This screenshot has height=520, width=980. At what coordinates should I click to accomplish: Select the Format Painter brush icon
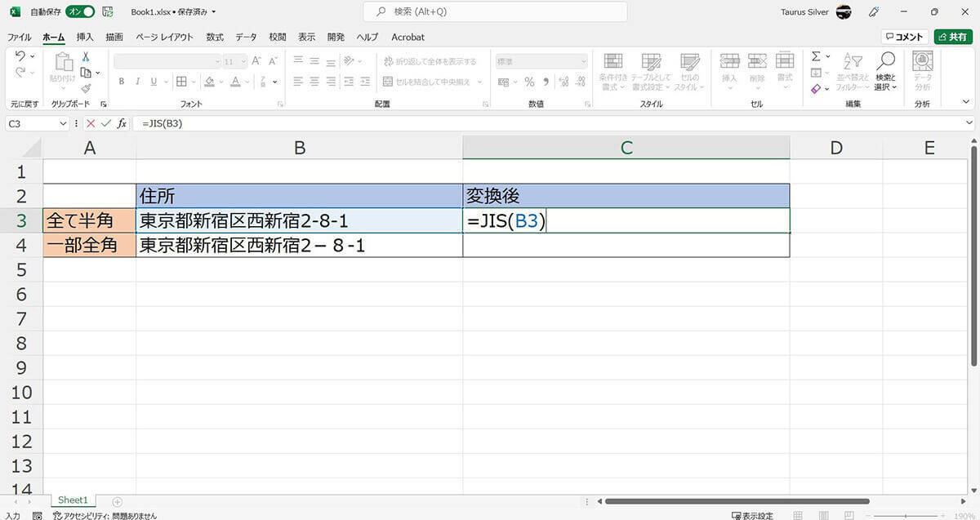86,88
